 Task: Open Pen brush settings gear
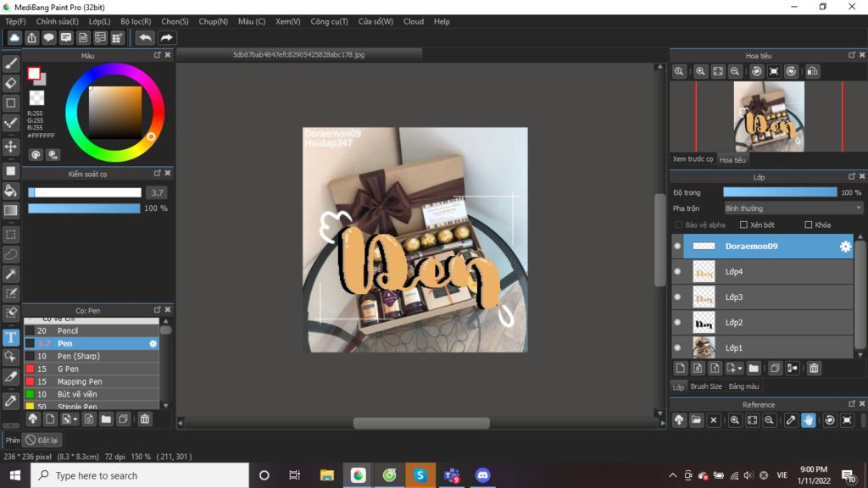pyautogui.click(x=153, y=344)
